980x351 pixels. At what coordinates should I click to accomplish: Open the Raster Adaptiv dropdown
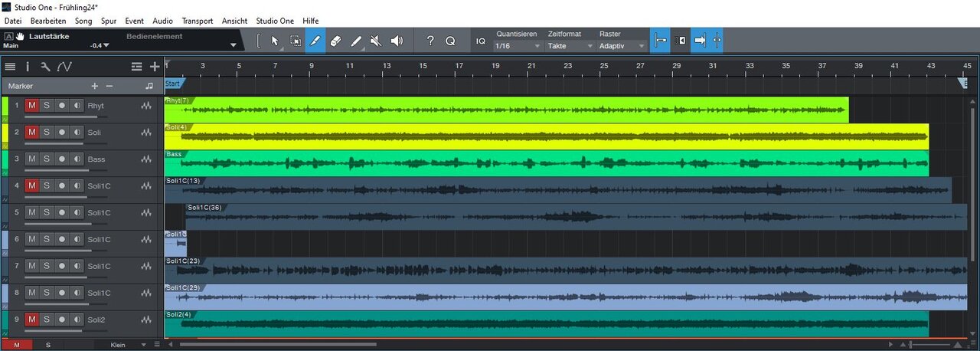[x=622, y=46]
